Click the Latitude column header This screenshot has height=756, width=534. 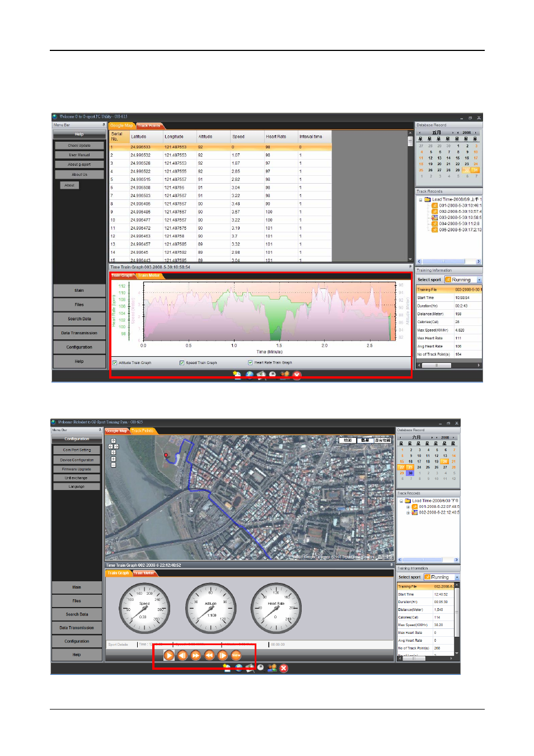[x=146, y=137]
